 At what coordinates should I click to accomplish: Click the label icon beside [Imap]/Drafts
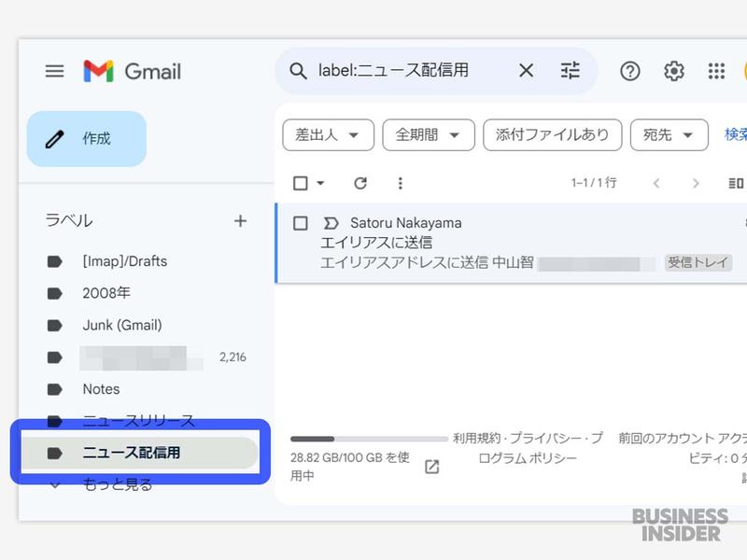55,261
